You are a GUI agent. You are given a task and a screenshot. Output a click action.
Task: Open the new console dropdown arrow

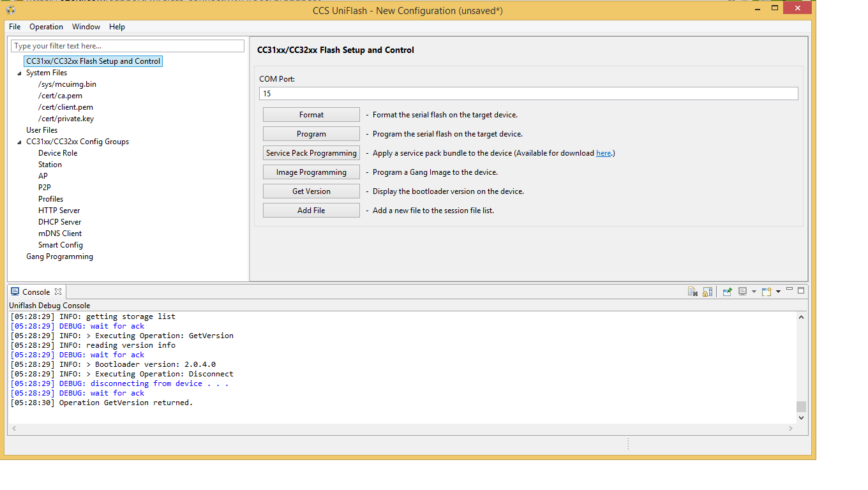(x=778, y=292)
